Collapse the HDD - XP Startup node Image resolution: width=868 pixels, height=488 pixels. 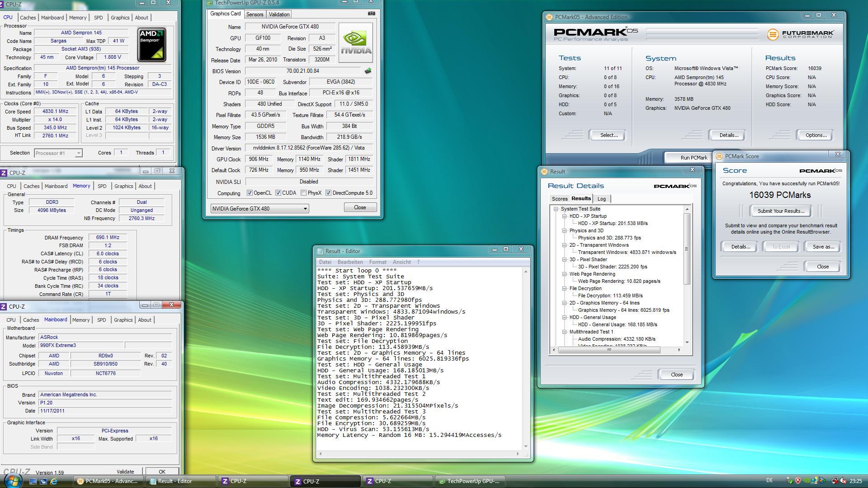(x=565, y=216)
